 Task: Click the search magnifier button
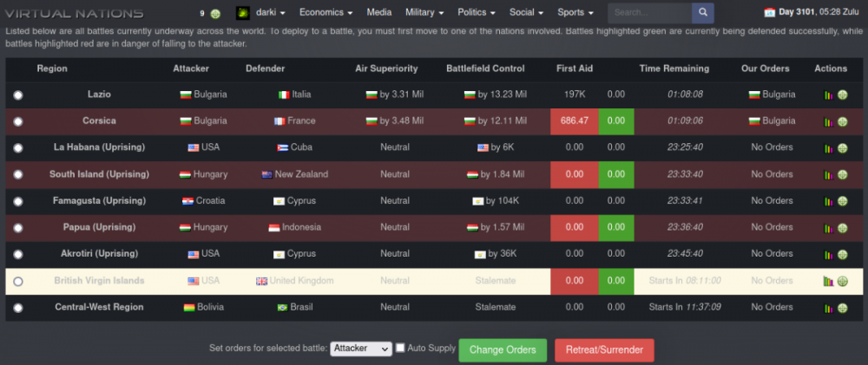click(x=702, y=13)
